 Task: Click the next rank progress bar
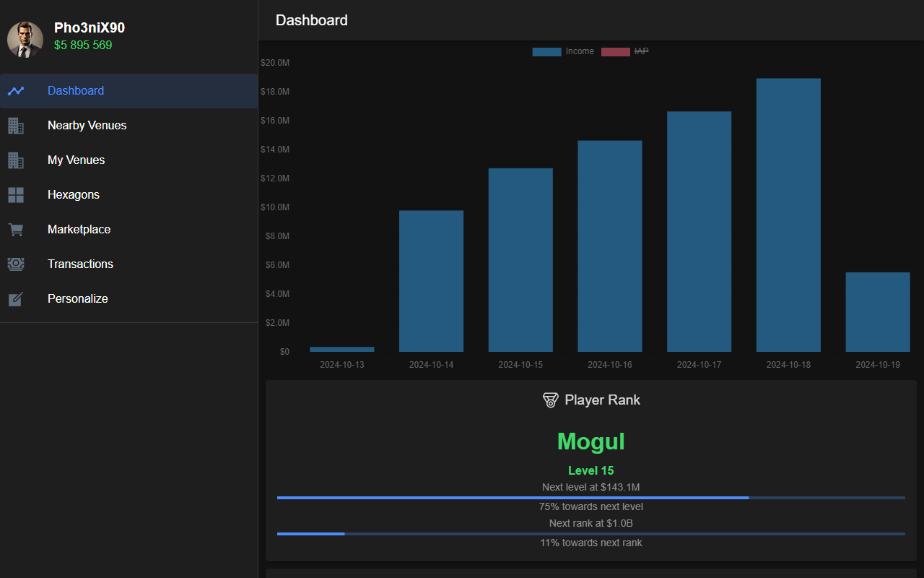point(591,534)
